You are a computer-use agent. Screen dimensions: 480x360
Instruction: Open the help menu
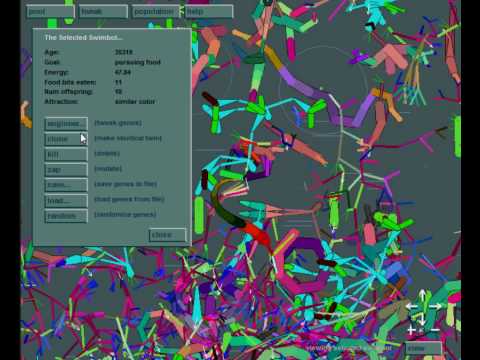209,12
